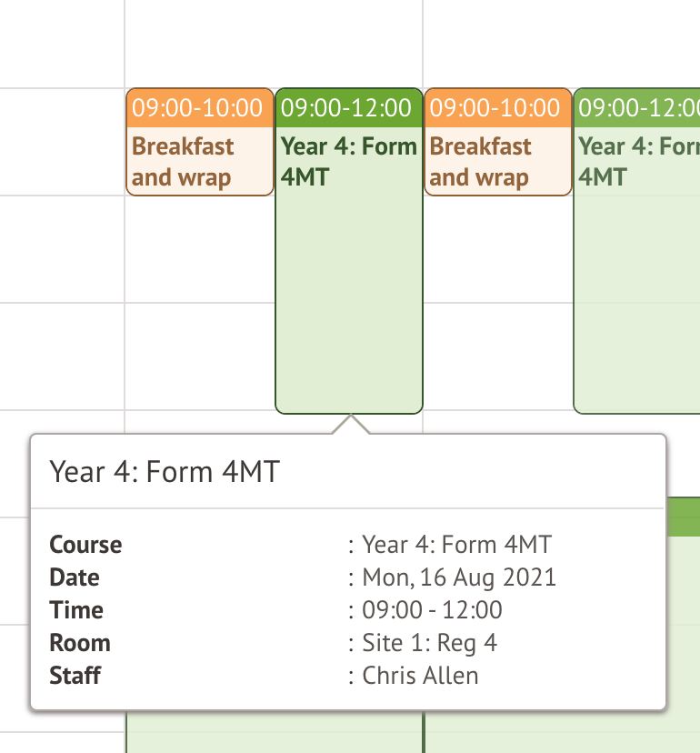Viewport: 700px width, 753px height.
Task: Click the Course value Year 4: Form 4MT in popup
Action: 456,545
